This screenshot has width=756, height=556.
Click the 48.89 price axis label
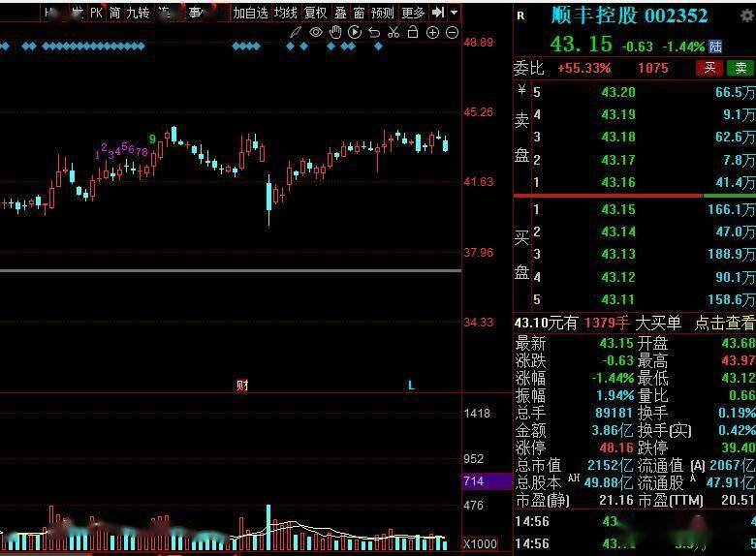(x=478, y=43)
